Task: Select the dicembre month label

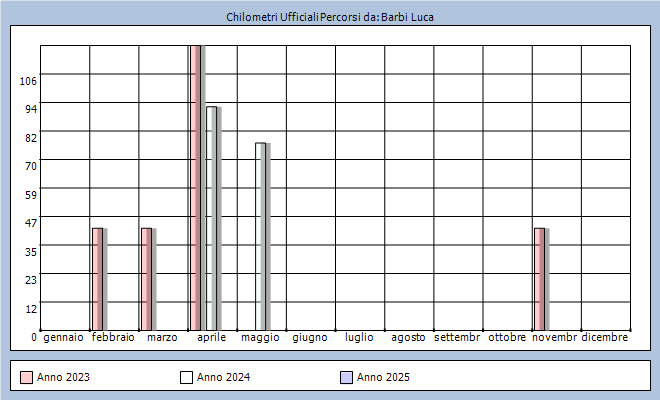Action: click(x=605, y=338)
